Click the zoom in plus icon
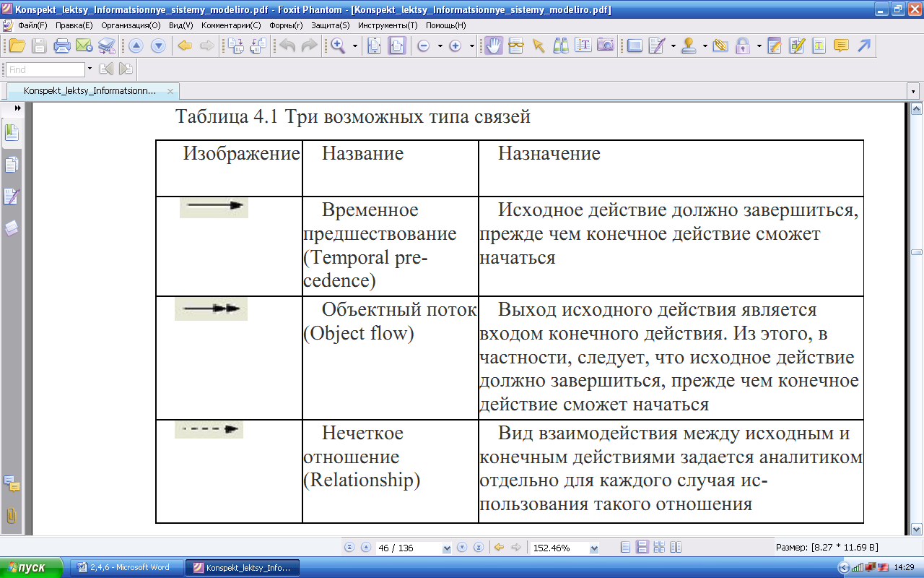Screen dimensions: 924x578 (x=456, y=46)
